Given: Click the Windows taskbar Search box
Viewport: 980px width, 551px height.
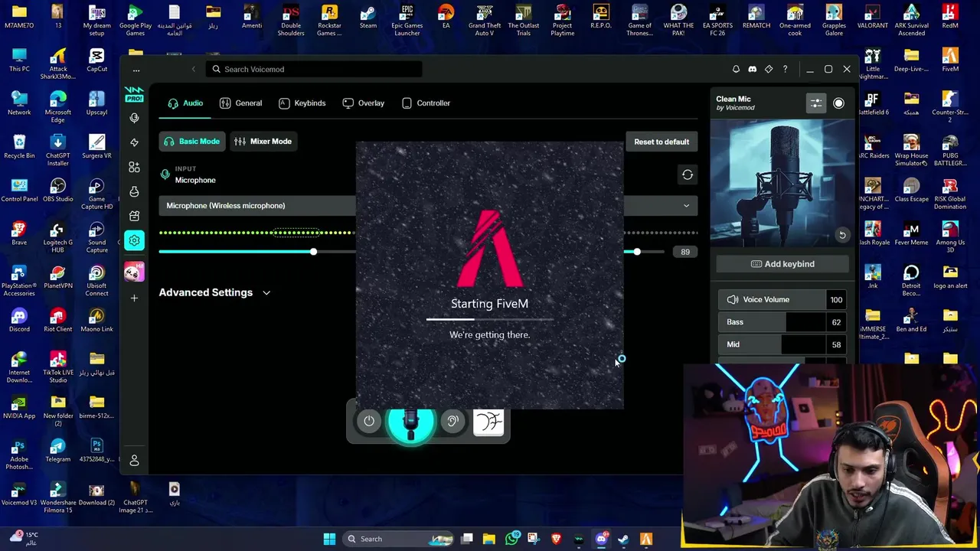Looking at the screenshot, I should tap(398, 539).
